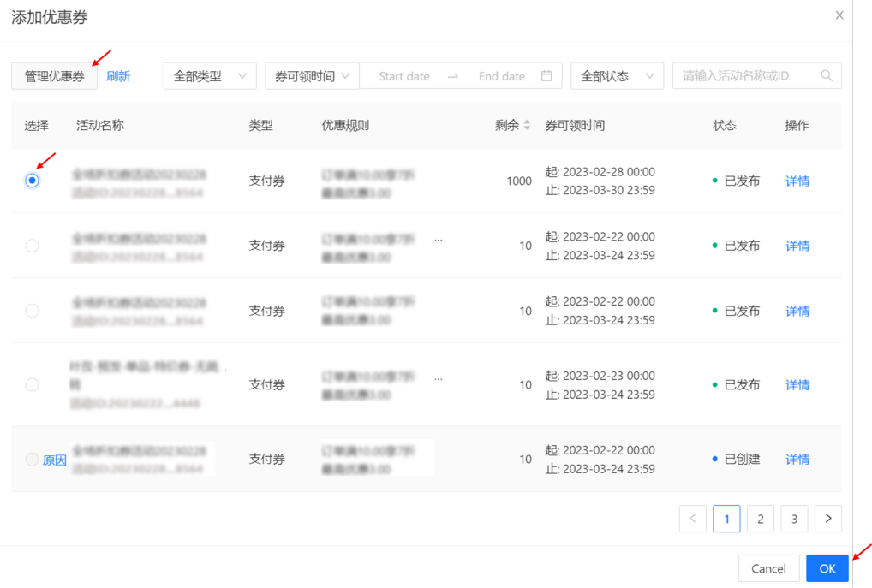Click the End date field
872x588 pixels.
click(x=502, y=76)
